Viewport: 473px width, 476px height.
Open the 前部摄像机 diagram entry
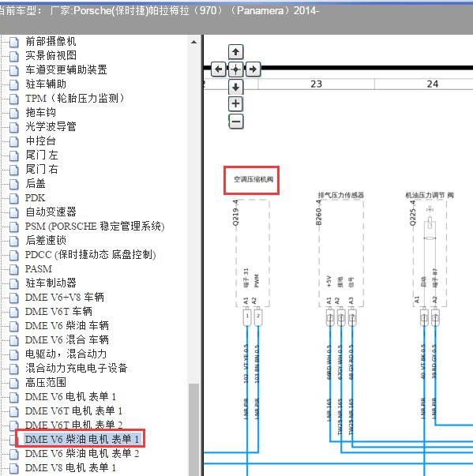point(51,41)
